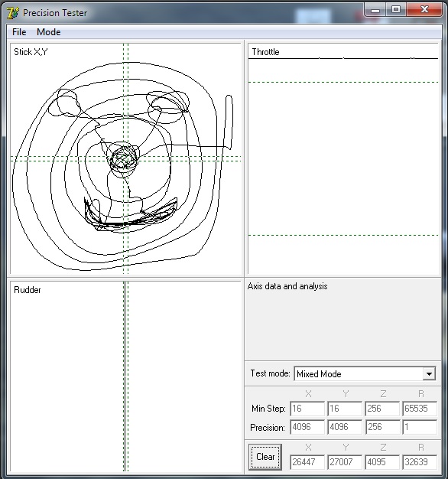Click inside the Throttle graph panel
This screenshot has width=448, height=479.
[x=343, y=158]
